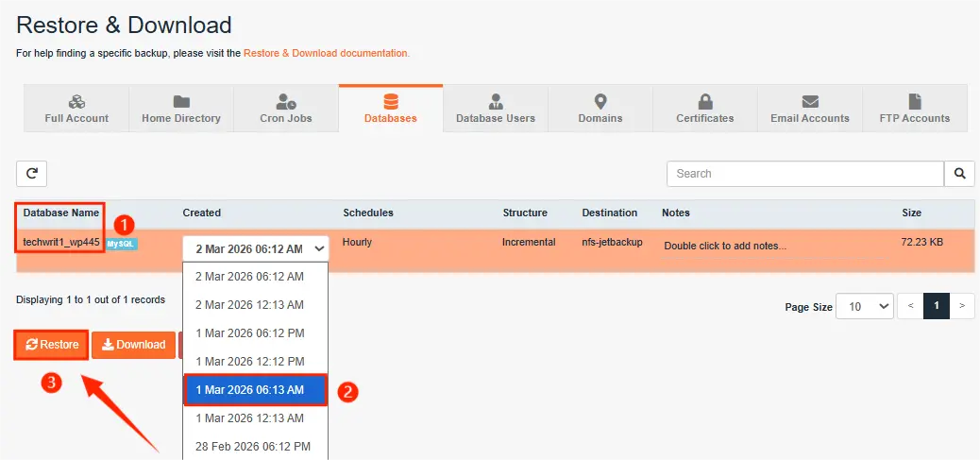
Task: Switch to the Home Directory tab
Action: click(181, 109)
